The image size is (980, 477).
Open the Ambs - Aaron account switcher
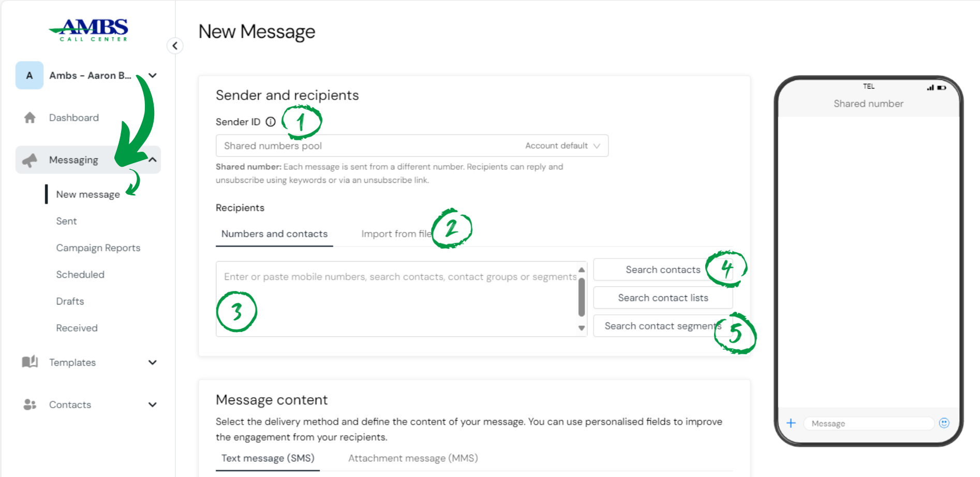[x=88, y=76]
